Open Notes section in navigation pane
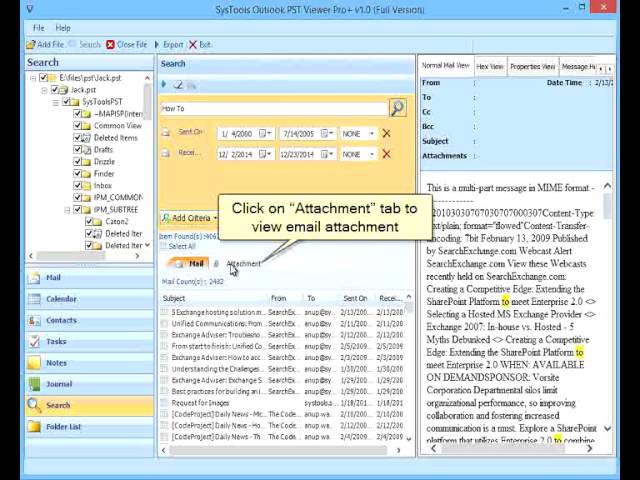The width and height of the screenshot is (640, 480). click(x=90, y=362)
